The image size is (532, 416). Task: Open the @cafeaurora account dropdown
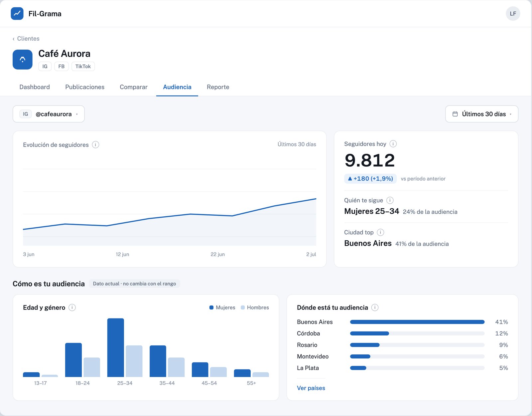point(49,114)
